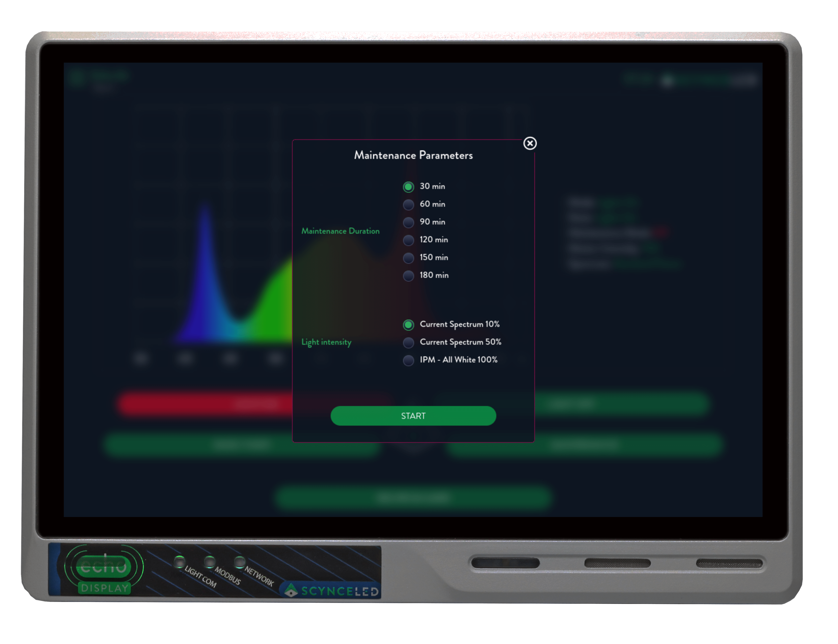Set maintenance duration to 150 min
Viewport: 838px width, 644px height.
pos(408,258)
